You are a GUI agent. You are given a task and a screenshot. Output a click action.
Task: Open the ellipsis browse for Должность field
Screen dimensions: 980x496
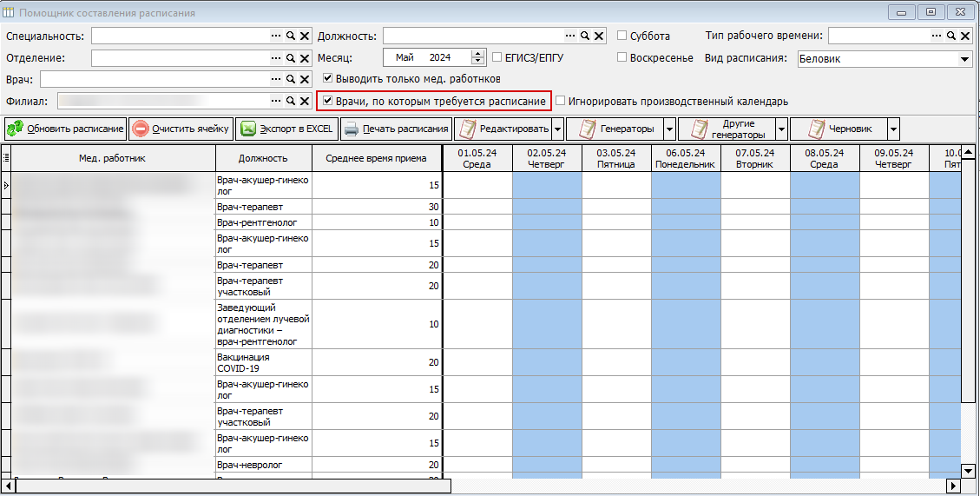pos(570,36)
